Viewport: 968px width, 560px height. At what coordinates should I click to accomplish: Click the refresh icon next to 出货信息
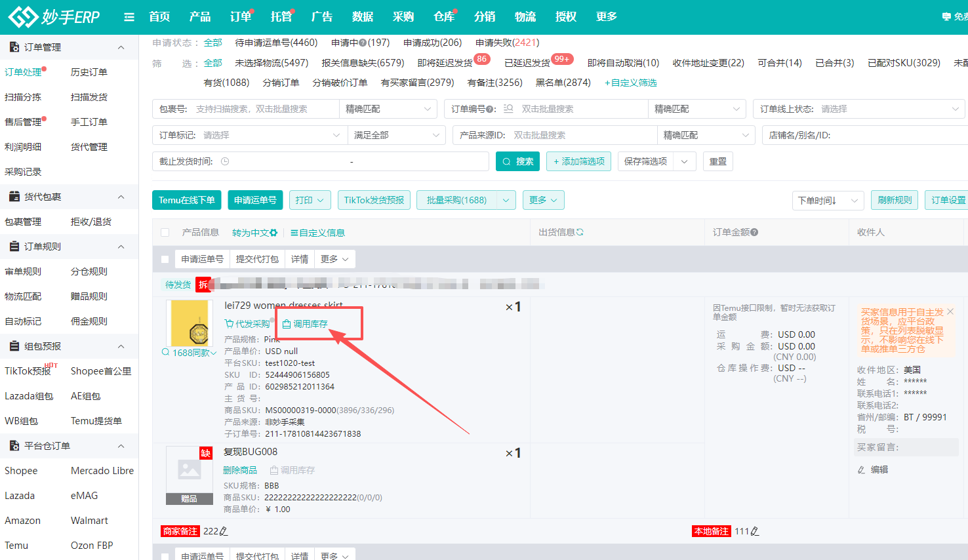pos(580,232)
